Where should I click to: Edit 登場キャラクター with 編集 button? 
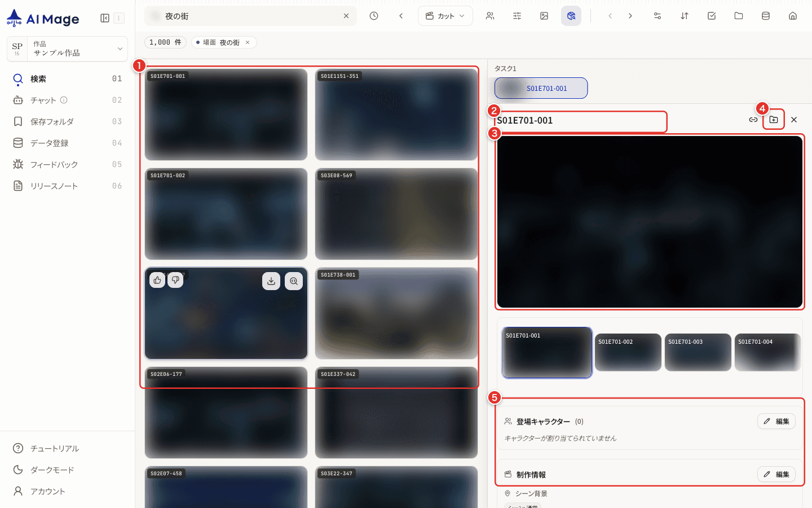[776, 421]
